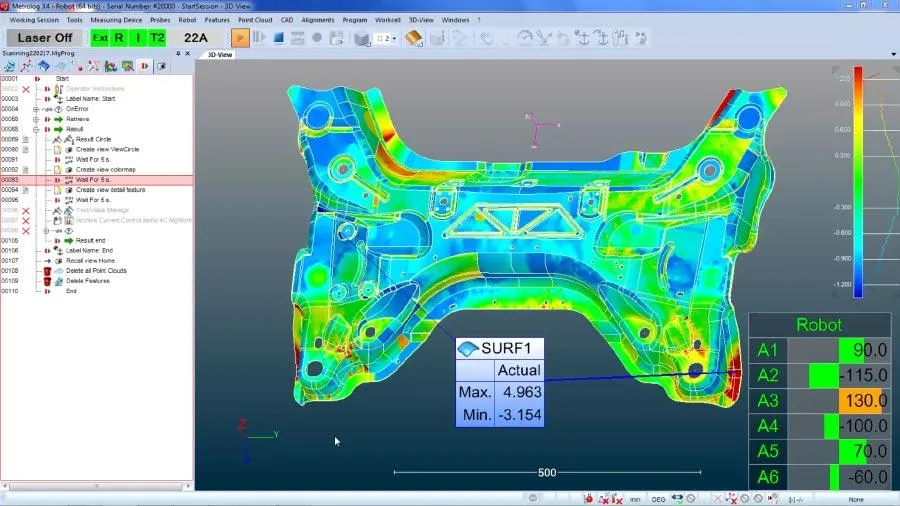Collapse the Result tree node
Viewport: 900px width, 506px height.
tap(36, 129)
